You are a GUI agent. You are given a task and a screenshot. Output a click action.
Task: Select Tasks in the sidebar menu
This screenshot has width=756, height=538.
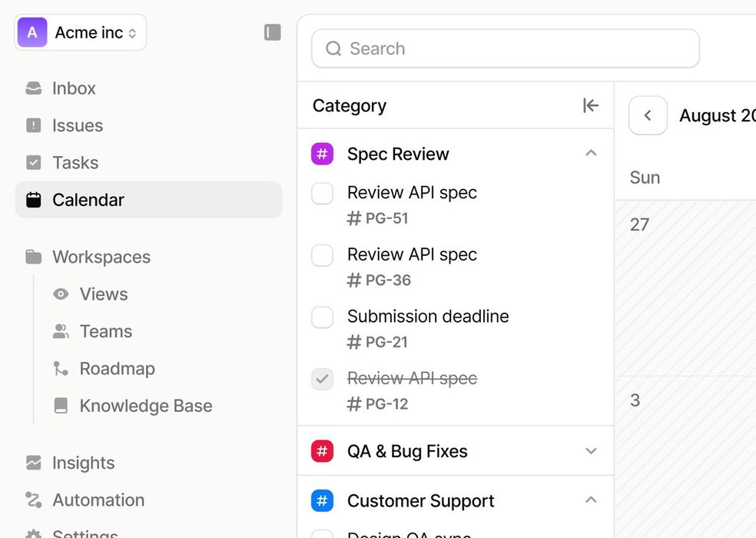coord(75,163)
